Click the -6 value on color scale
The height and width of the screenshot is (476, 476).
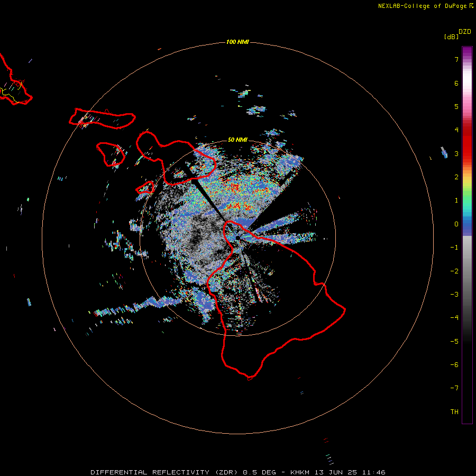point(454,365)
